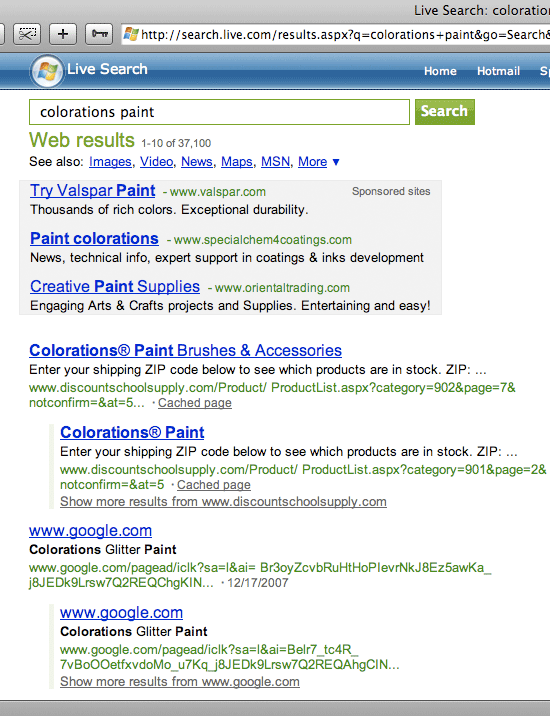Show more results from www.discountschoolsupply.com
The height and width of the screenshot is (716, 550).
coord(223,501)
